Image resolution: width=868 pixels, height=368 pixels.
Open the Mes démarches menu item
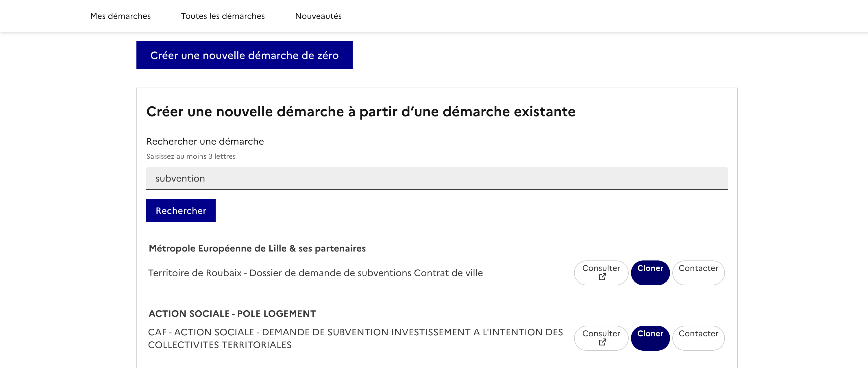[120, 16]
